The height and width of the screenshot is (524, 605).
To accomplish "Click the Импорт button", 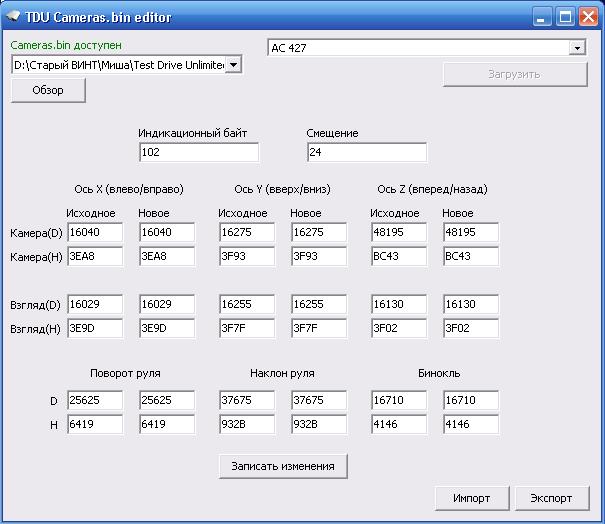I will 471,498.
